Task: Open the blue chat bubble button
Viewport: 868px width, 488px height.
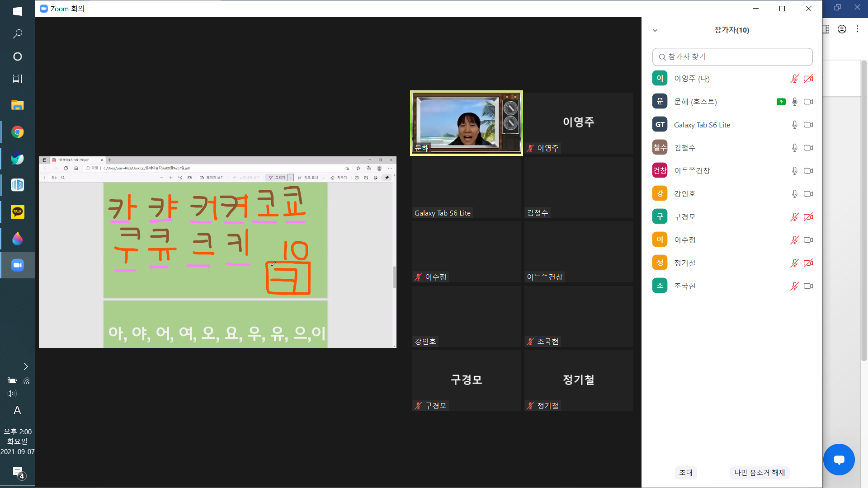Action: point(839,460)
